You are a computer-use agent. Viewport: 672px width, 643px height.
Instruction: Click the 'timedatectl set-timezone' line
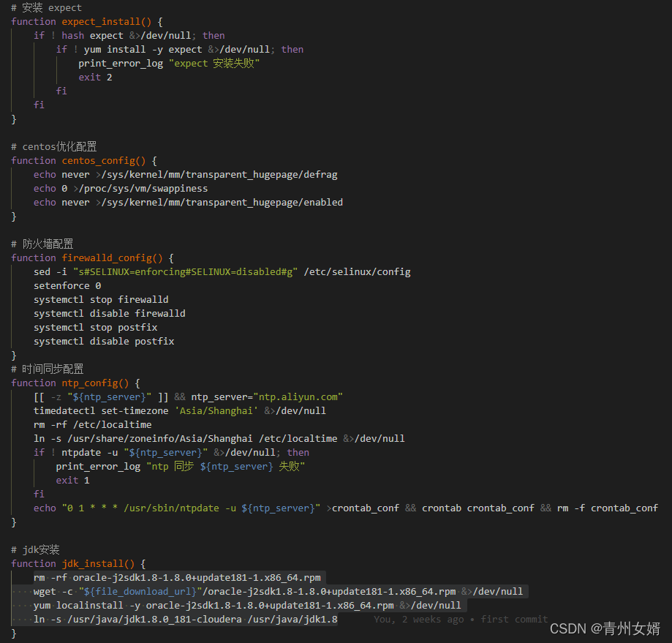[x=180, y=410]
